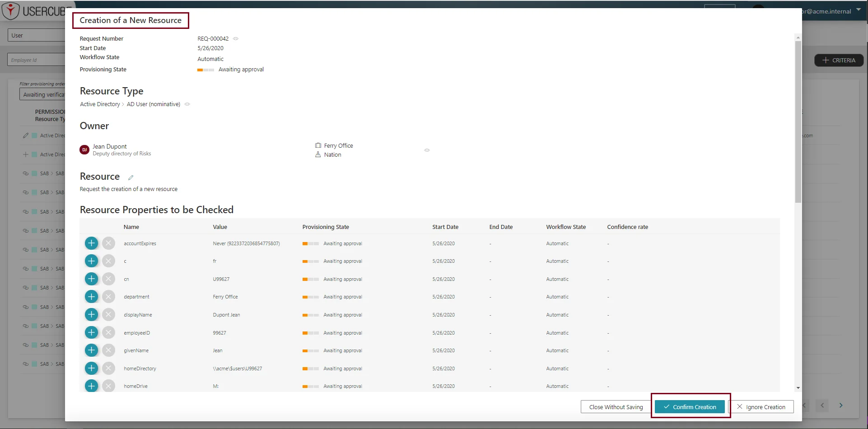Image resolution: width=868 pixels, height=429 pixels.
Task: Decline the department property with X icon
Action: click(108, 297)
